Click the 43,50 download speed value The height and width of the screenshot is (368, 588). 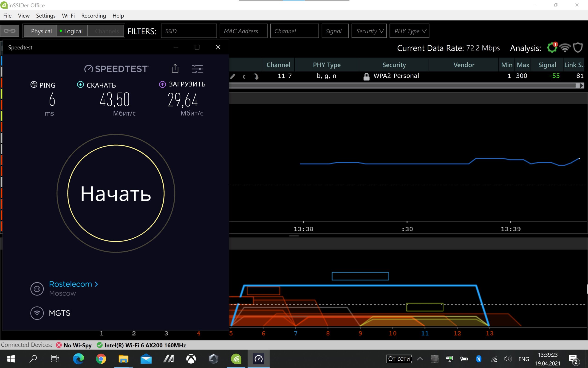coord(115,100)
